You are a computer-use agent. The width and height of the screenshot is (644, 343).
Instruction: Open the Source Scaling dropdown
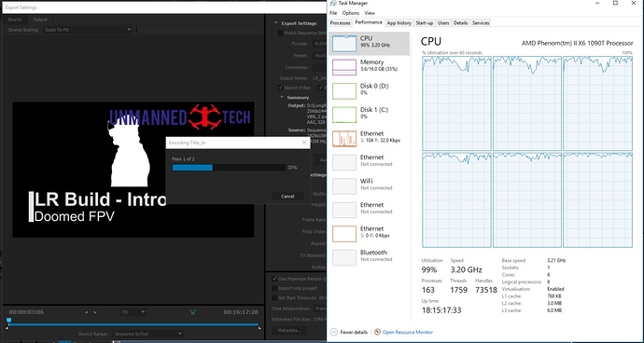[88, 30]
